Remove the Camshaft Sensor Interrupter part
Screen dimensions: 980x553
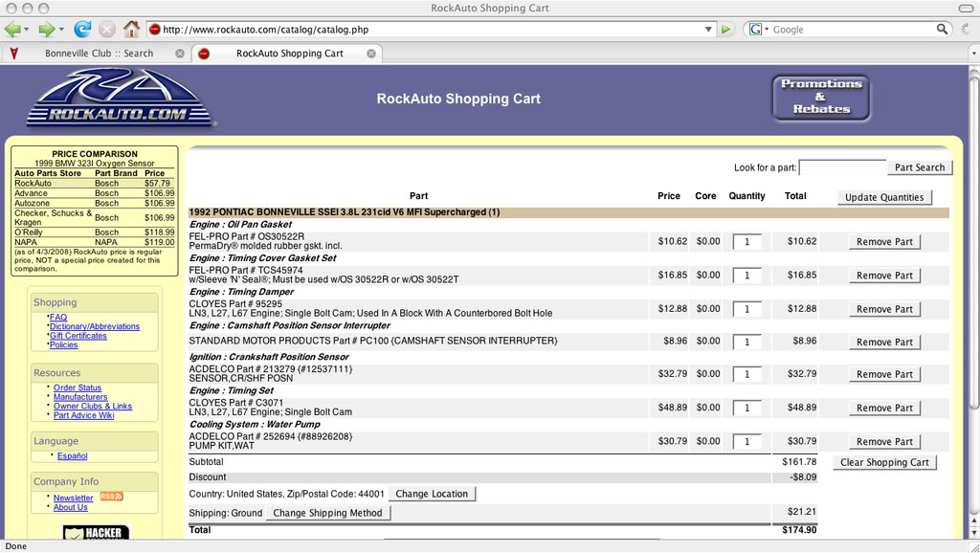coord(884,343)
